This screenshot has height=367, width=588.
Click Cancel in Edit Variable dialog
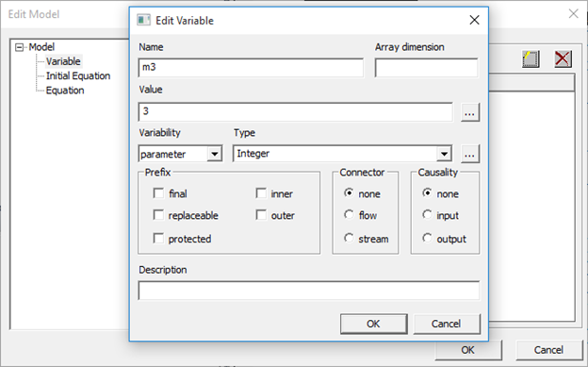447,324
